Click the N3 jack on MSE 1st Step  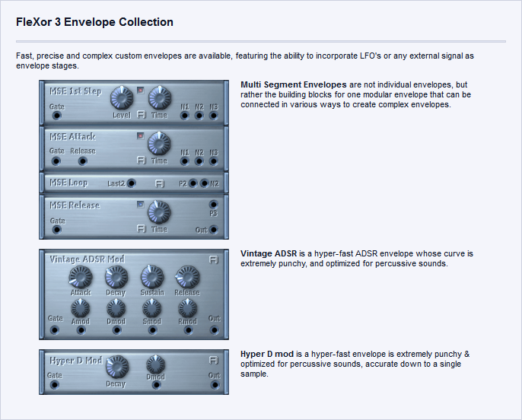pyautogui.click(x=213, y=116)
